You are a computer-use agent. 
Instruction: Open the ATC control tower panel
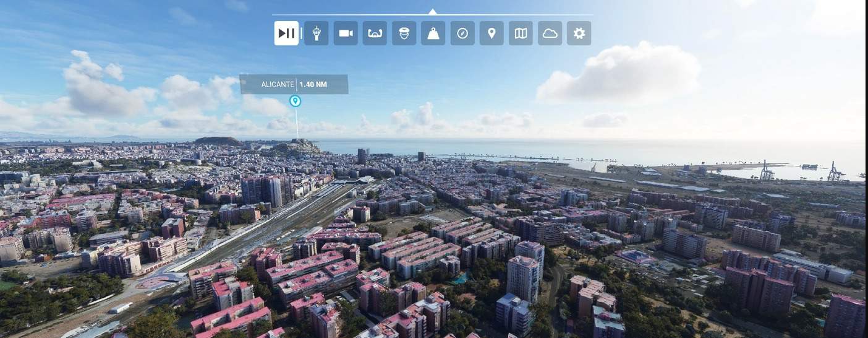(317, 33)
